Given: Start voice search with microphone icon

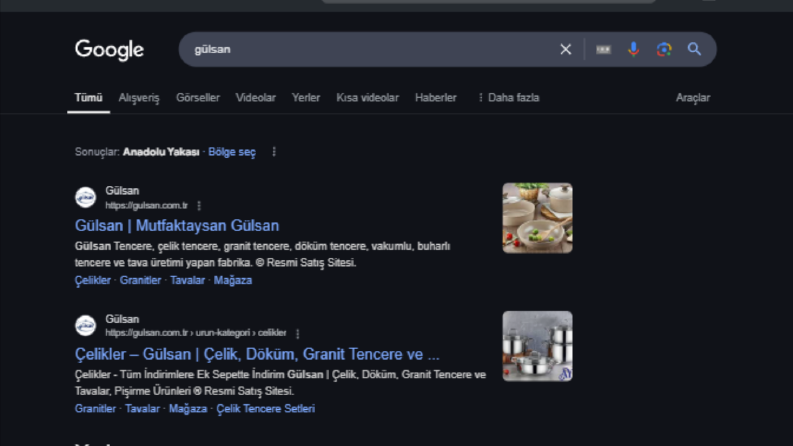Looking at the screenshot, I should pos(633,49).
